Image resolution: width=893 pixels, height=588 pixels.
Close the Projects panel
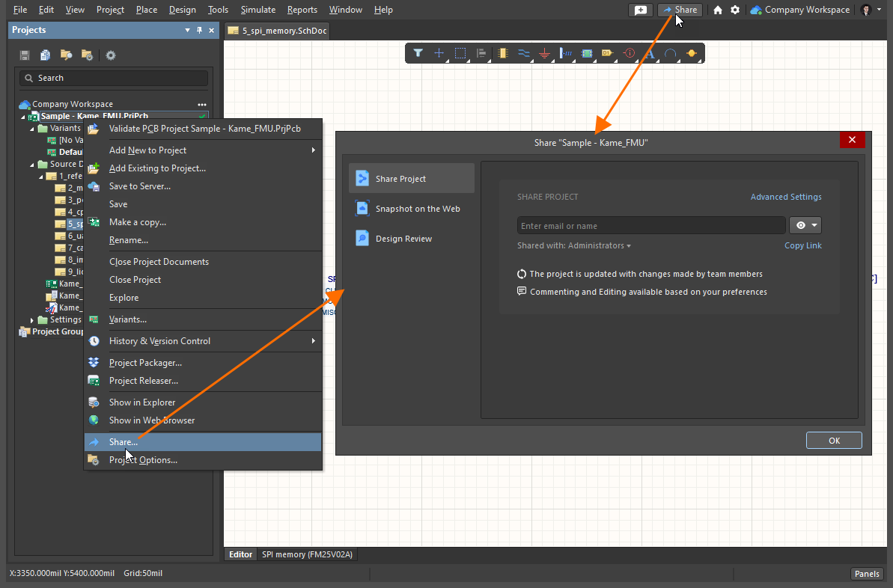point(212,30)
